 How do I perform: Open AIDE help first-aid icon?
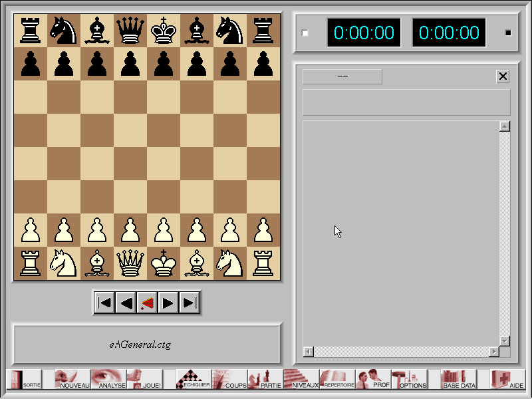pos(507,379)
